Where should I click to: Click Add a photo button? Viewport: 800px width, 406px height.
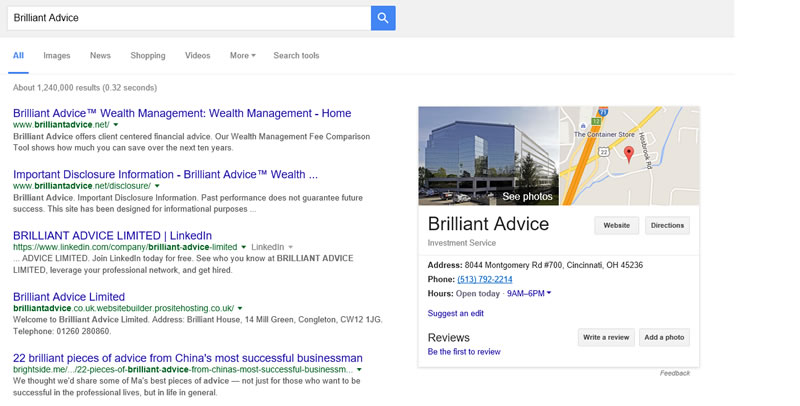tap(664, 337)
